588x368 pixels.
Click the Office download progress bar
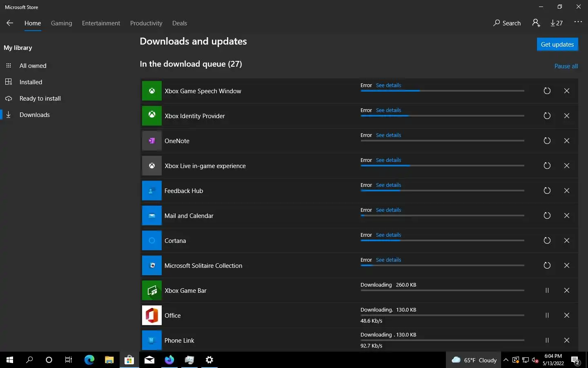click(x=442, y=315)
